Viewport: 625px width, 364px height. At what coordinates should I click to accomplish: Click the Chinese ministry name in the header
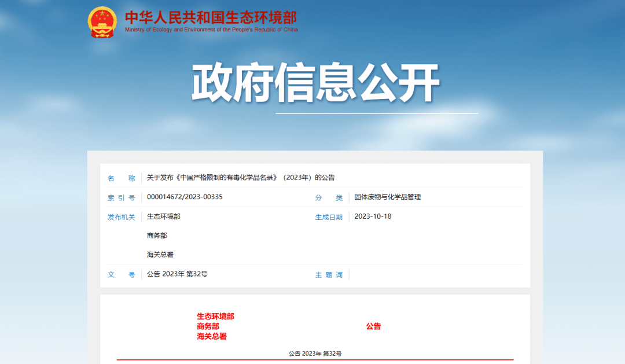coord(211,17)
